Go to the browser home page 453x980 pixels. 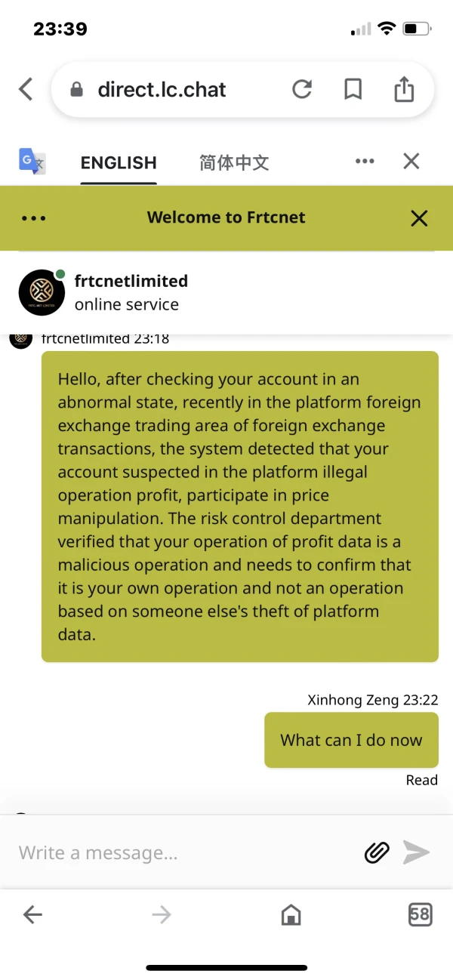coord(291,915)
